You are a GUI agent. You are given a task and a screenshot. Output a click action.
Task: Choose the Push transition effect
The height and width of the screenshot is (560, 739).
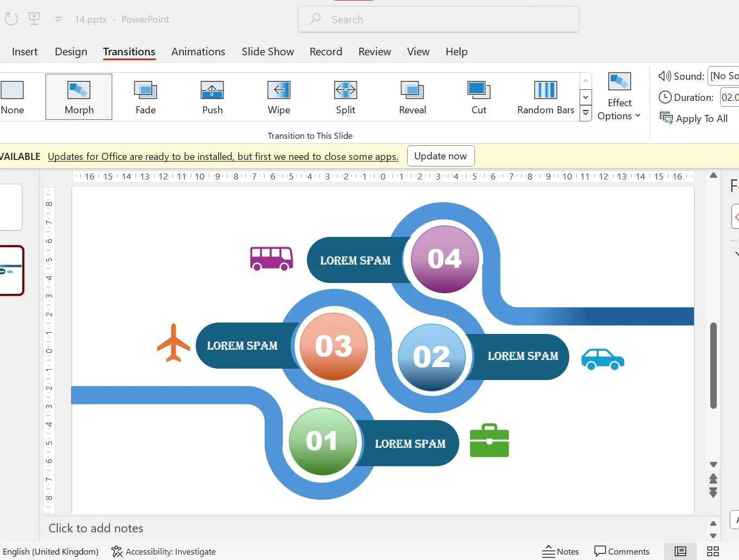(x=212, y=97)
